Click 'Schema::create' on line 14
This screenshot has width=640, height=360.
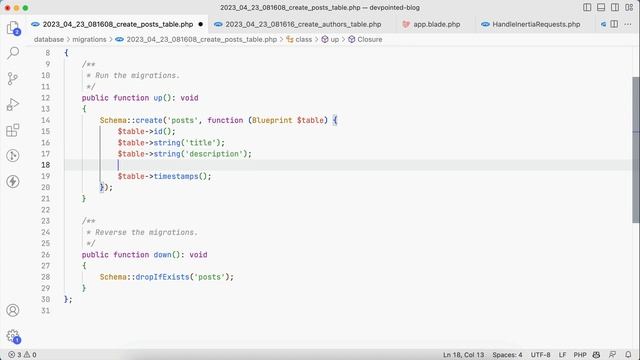coord(131,120)
